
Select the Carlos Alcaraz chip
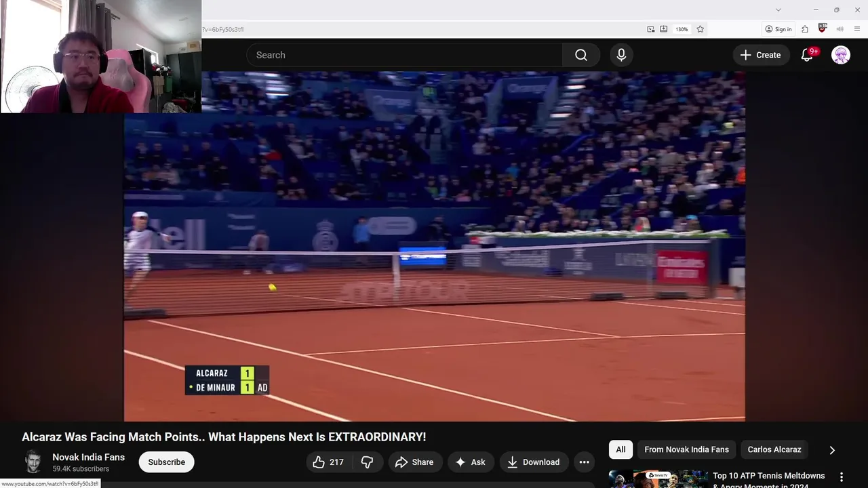774,449
